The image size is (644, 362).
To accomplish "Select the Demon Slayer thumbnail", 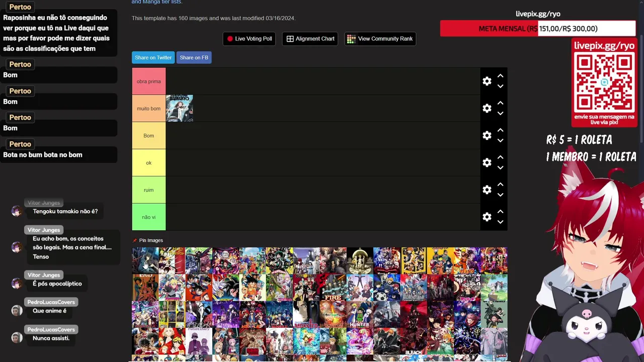I will (x=225, y=260).
